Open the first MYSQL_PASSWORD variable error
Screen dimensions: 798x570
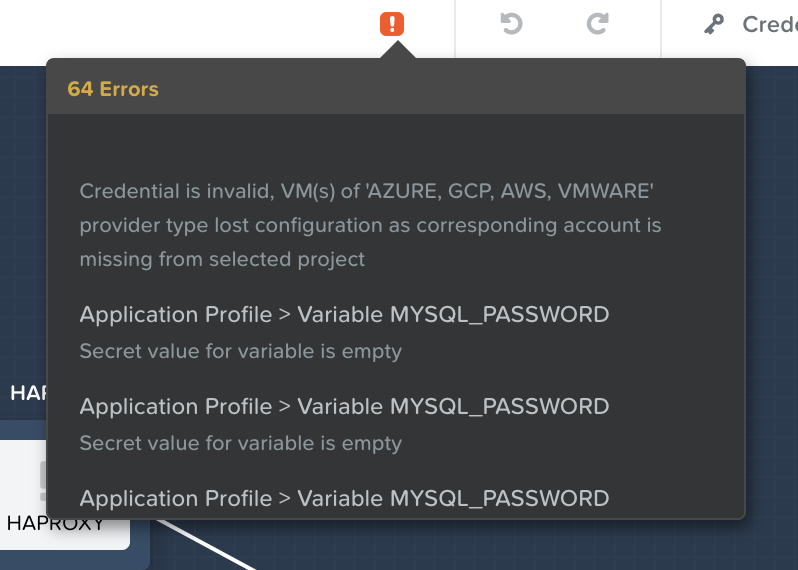tap(345, 315)
